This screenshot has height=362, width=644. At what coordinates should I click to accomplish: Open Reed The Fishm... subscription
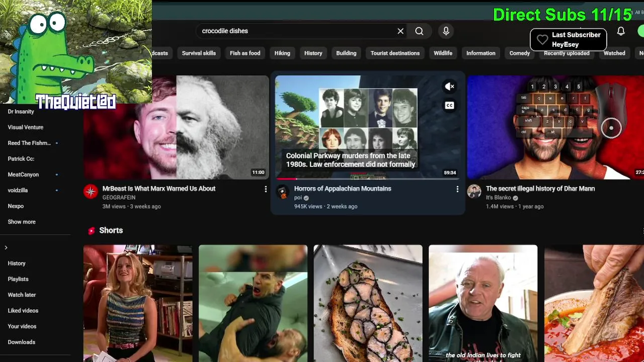29,143
